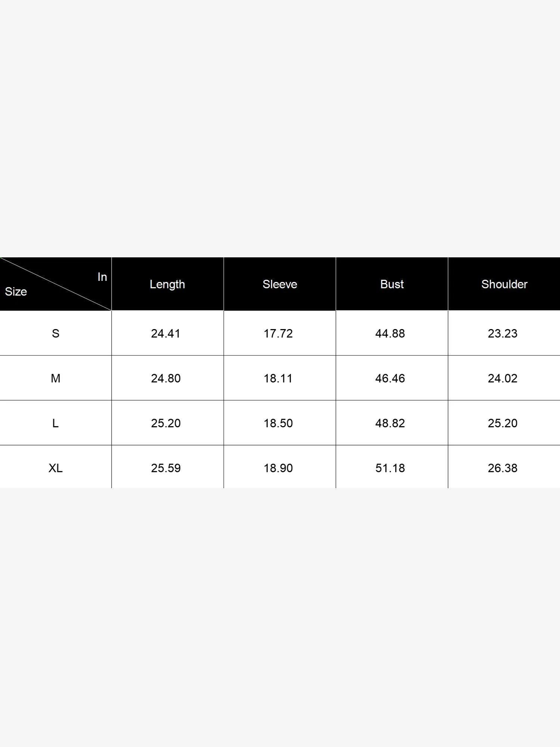The height and width of the screenshot is (747, 560).
Task: Click the 26.38 shoulder value for XL
Action: pos(503,468)
